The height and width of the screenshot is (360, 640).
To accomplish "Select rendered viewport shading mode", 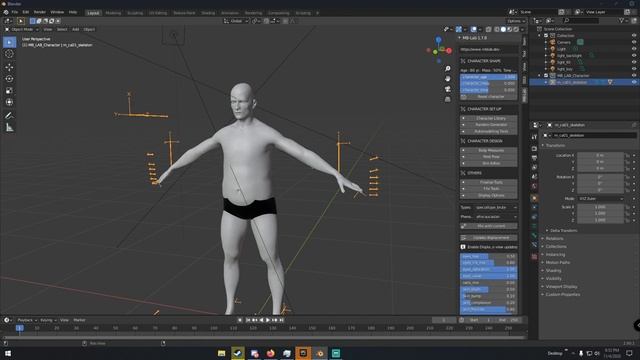I will coord(516,29).
